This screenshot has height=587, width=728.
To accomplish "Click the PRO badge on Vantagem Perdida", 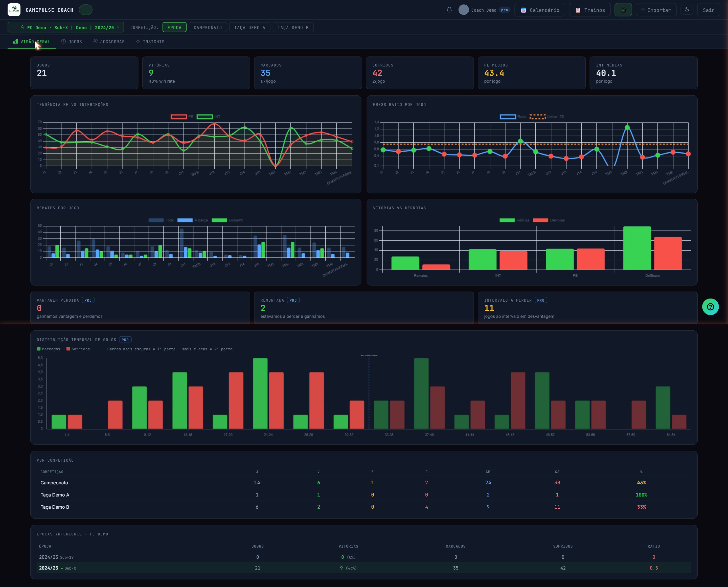I will 88,300.
